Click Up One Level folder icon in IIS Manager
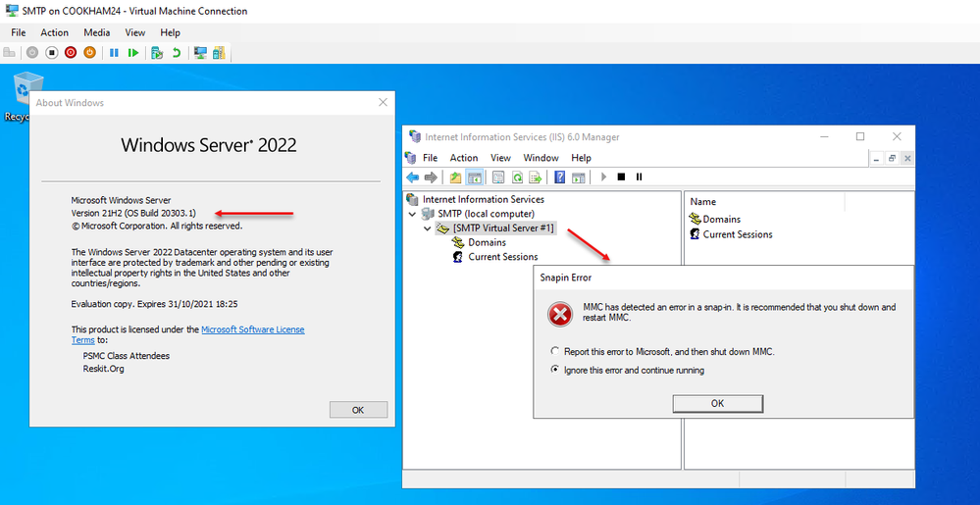 455,177
